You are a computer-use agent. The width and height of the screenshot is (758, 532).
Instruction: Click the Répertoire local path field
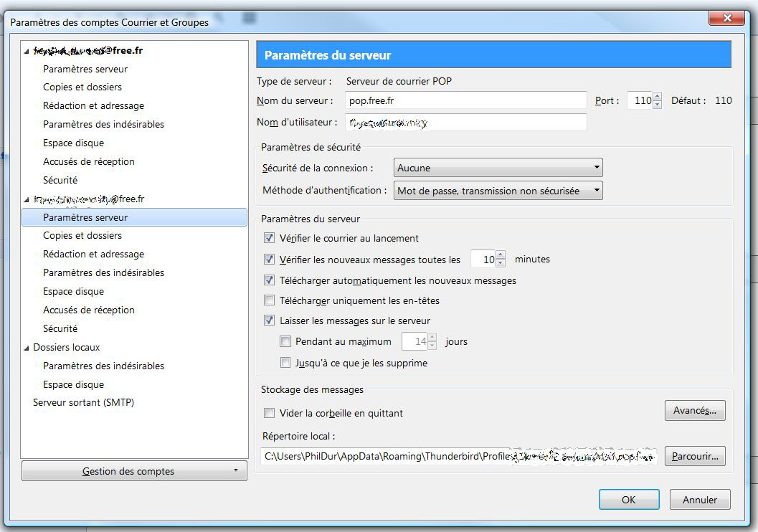[459, 456]
